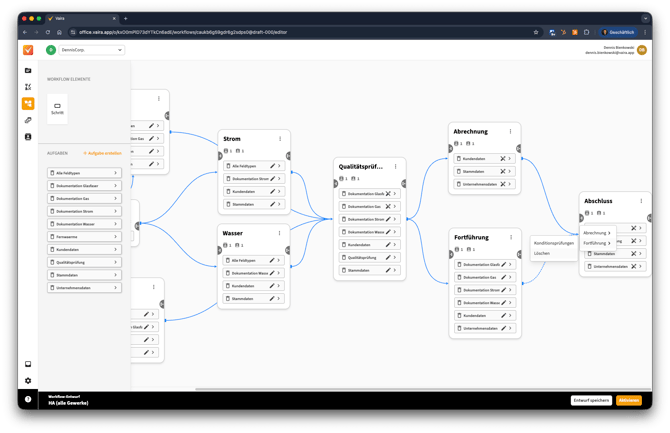The width and height of the screenshot is (670, 433).
Task: Expand Dokumentation Glasfaser in Aufgaben list
Action: pos(83,186)
